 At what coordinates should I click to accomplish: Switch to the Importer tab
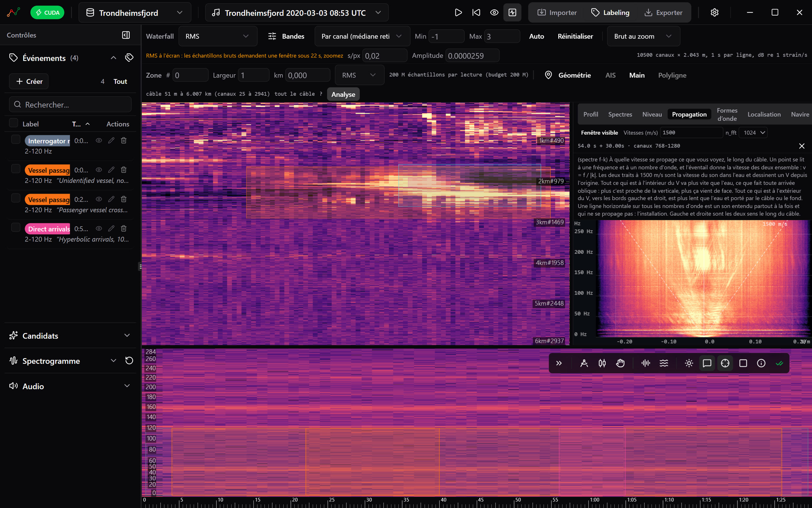[557, 13]
